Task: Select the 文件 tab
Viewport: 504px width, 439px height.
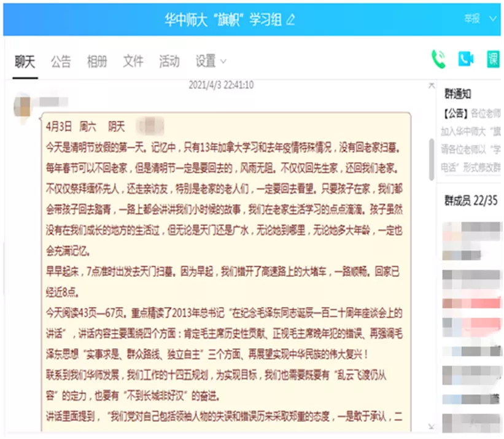Action: pyautogui.click(x=133, y=61)
